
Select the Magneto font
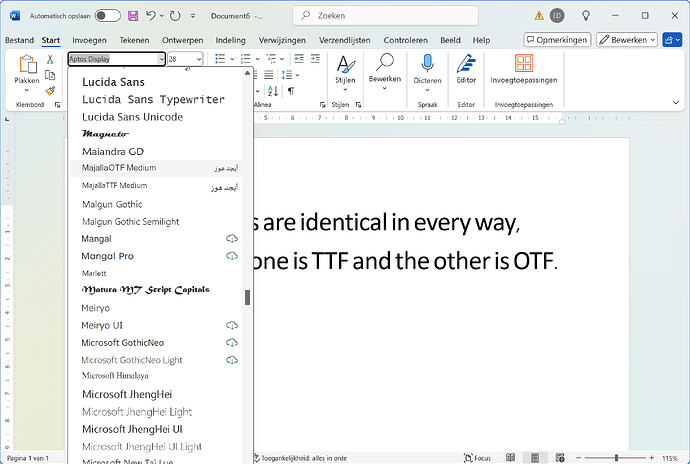point(156,134)
